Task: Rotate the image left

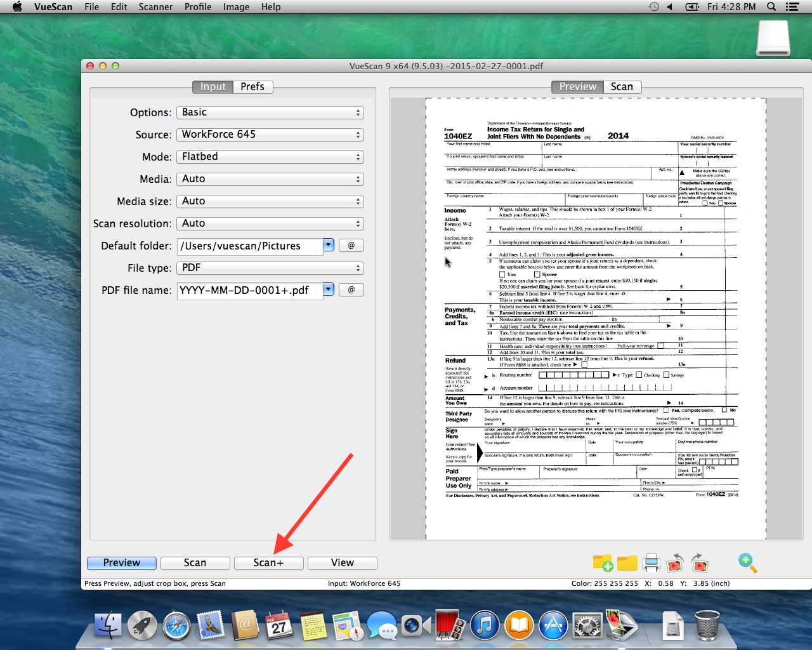Action: coord(675,563)
